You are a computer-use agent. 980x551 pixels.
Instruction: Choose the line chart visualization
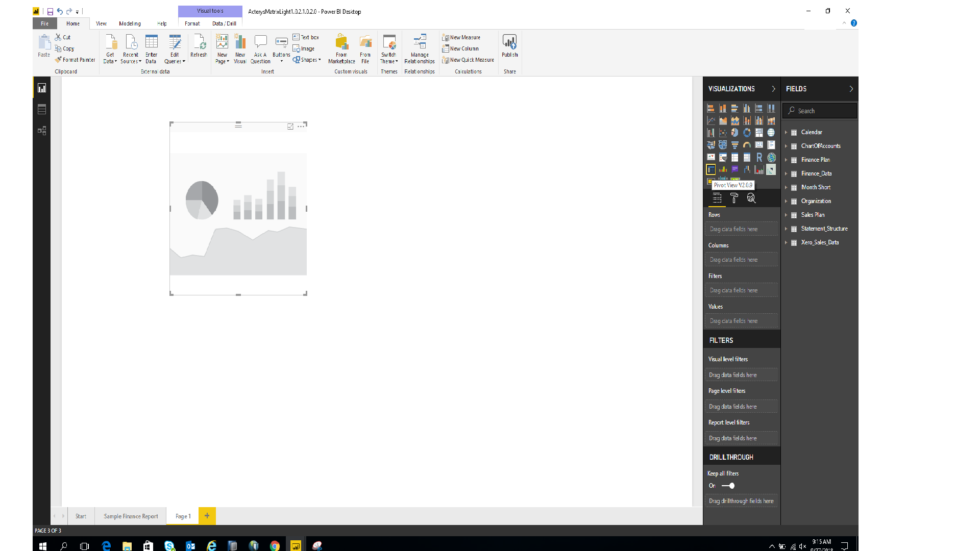click(710, 120)
